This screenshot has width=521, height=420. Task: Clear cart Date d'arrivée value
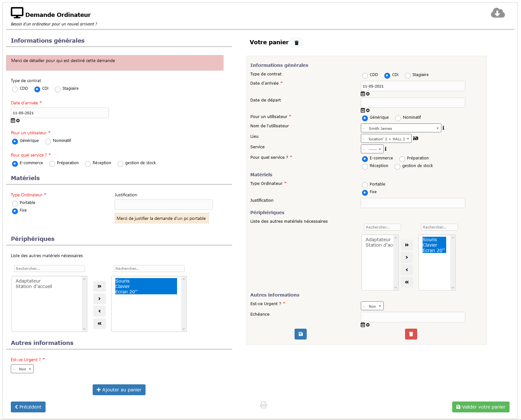click(x=368, y=94)
